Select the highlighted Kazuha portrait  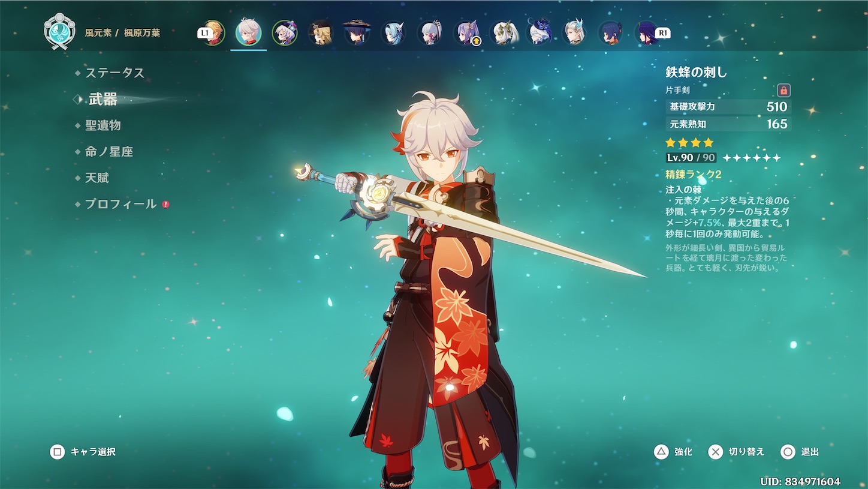(248, 33)
